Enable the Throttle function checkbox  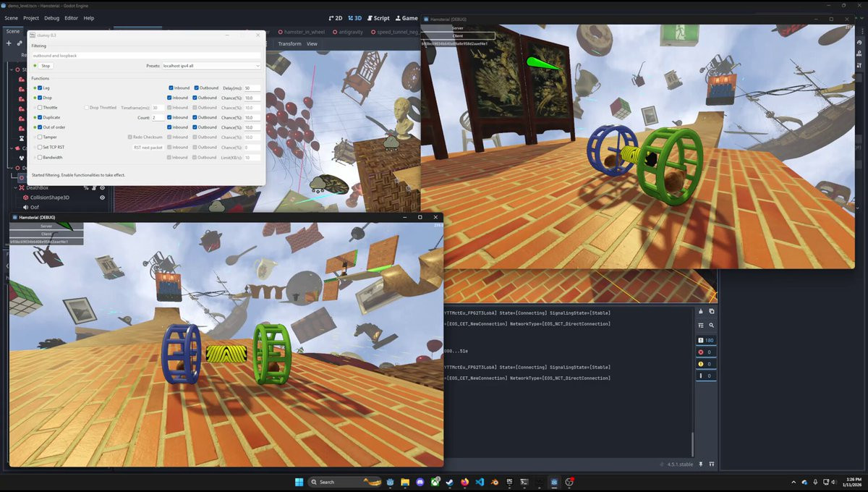pyautogui.click(x=40, y=107)
